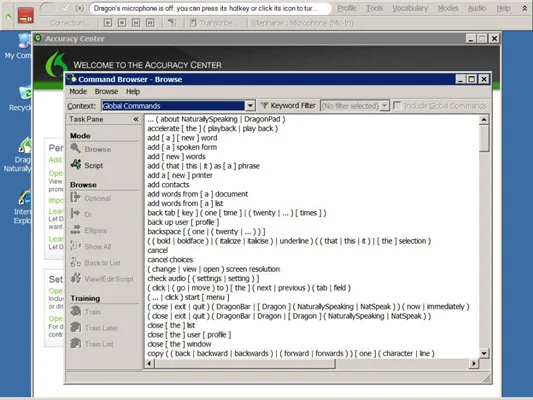Select the 'cancel choices' command
Screen dimensions: 533x400
pyautogui.click(x=170, y=260)
